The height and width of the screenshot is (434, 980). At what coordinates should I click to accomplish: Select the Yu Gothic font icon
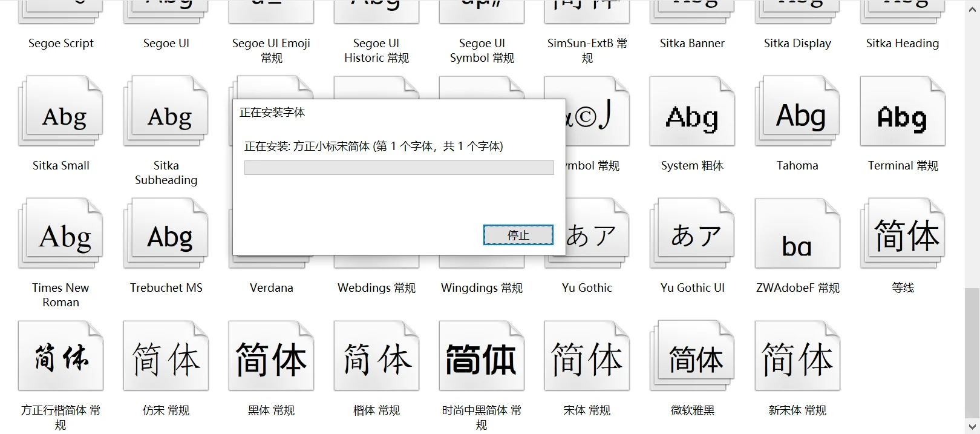pos(598,234)
